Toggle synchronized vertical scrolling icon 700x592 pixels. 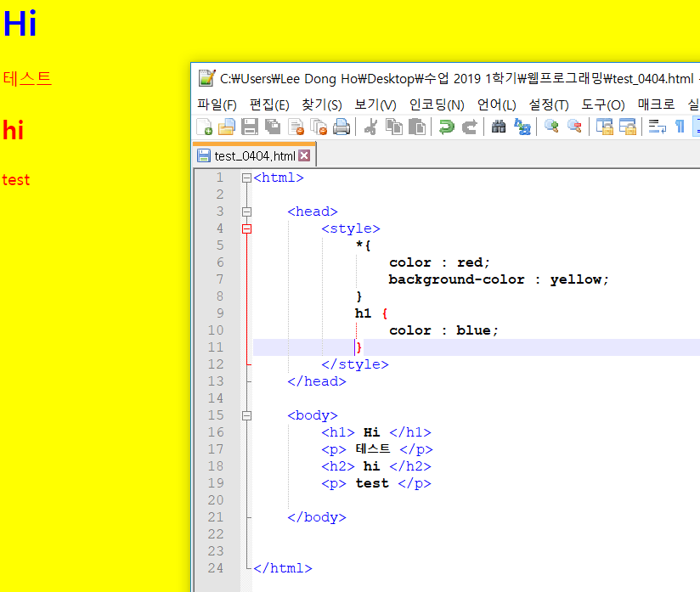[605, 127]
